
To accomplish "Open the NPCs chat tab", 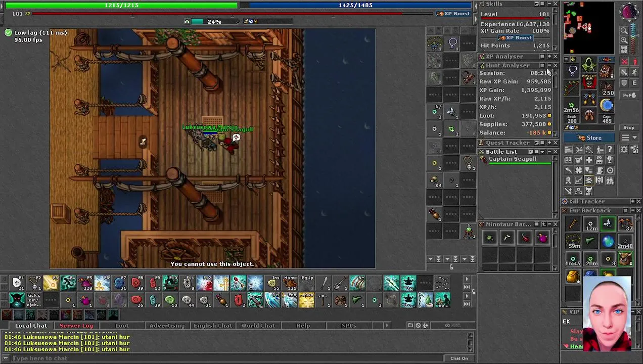I will tap(348, 326).
